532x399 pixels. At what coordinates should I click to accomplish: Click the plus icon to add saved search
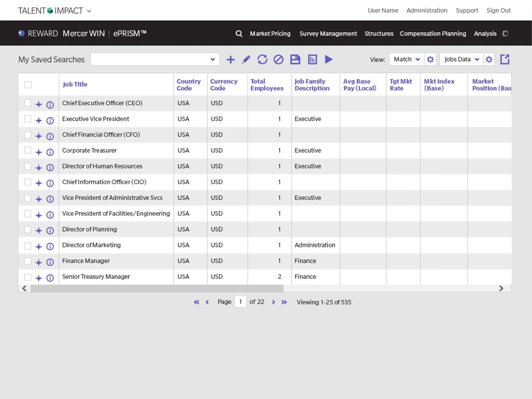tap(230, 59)
